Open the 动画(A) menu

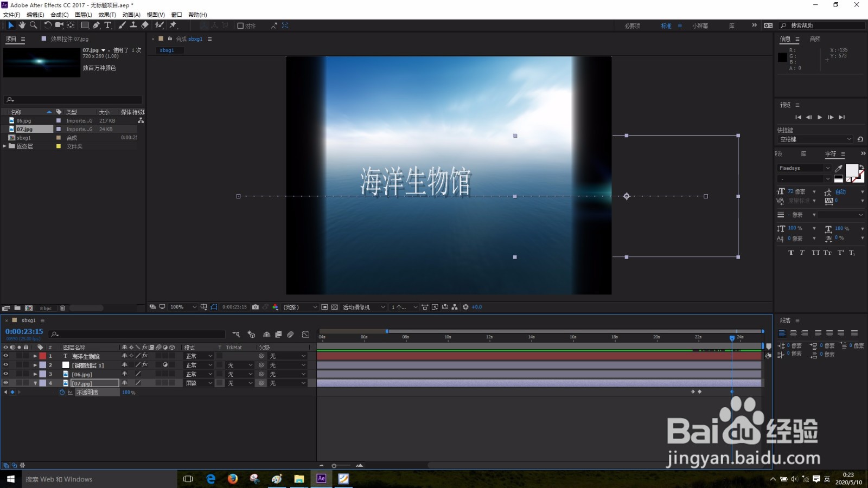click(x=131, y=15)
